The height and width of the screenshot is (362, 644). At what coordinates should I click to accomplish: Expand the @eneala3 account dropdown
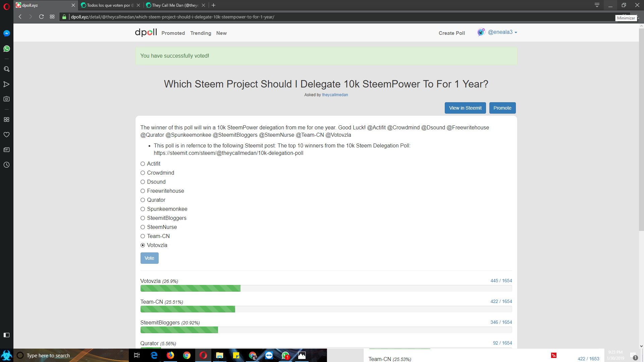point(502,32)
